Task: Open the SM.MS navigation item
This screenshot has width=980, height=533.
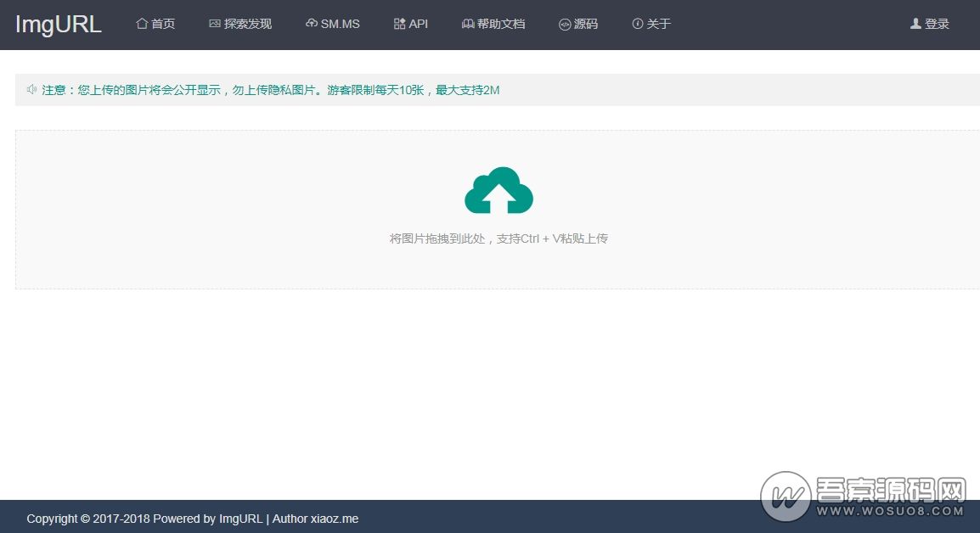Action: tap(339, 25)
